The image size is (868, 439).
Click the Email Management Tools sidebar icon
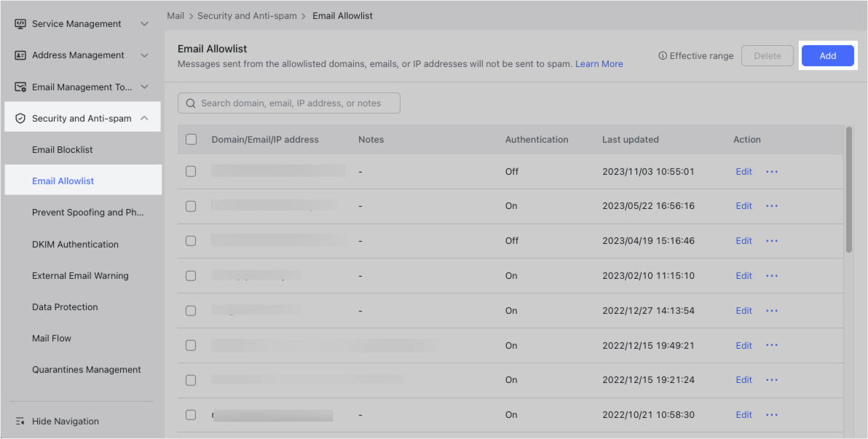[20, 87]
